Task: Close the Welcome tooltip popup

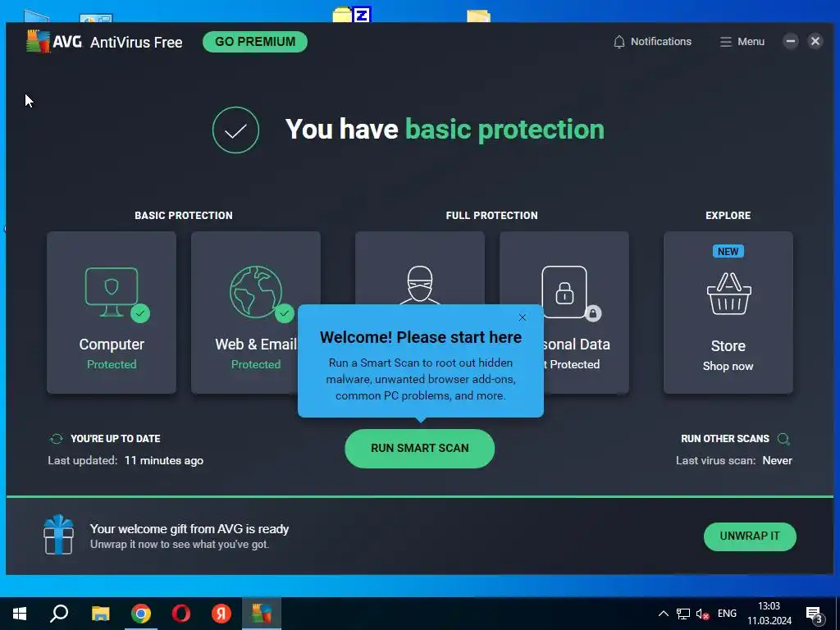Action: [x=523, y=317]
